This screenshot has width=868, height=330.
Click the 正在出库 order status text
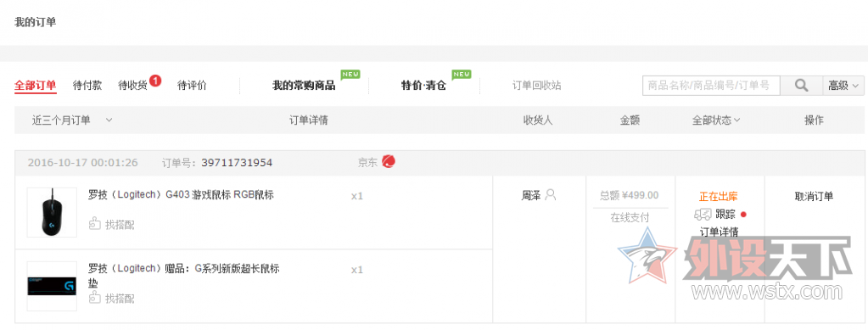coord(718,196)
